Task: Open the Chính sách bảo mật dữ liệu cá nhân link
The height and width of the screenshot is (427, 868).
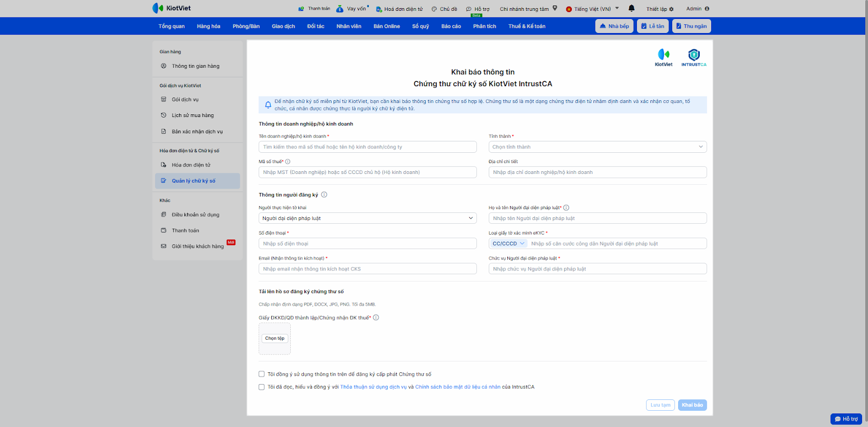Action: click(458, 387)
